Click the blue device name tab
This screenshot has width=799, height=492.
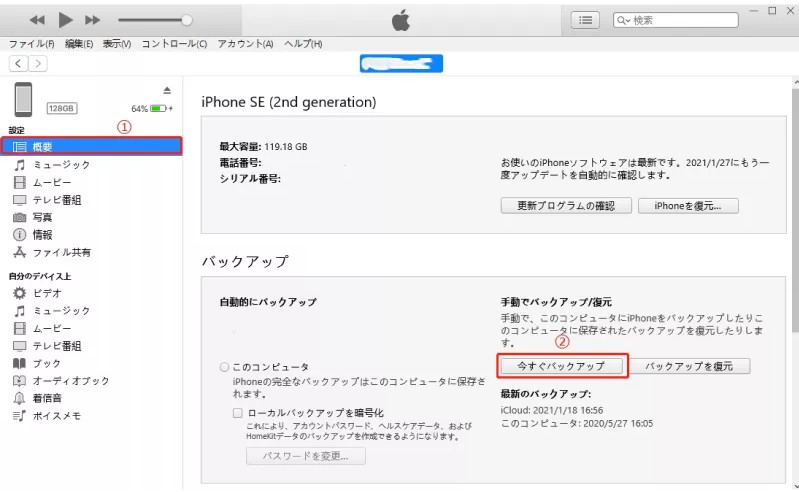pos(401,64)
